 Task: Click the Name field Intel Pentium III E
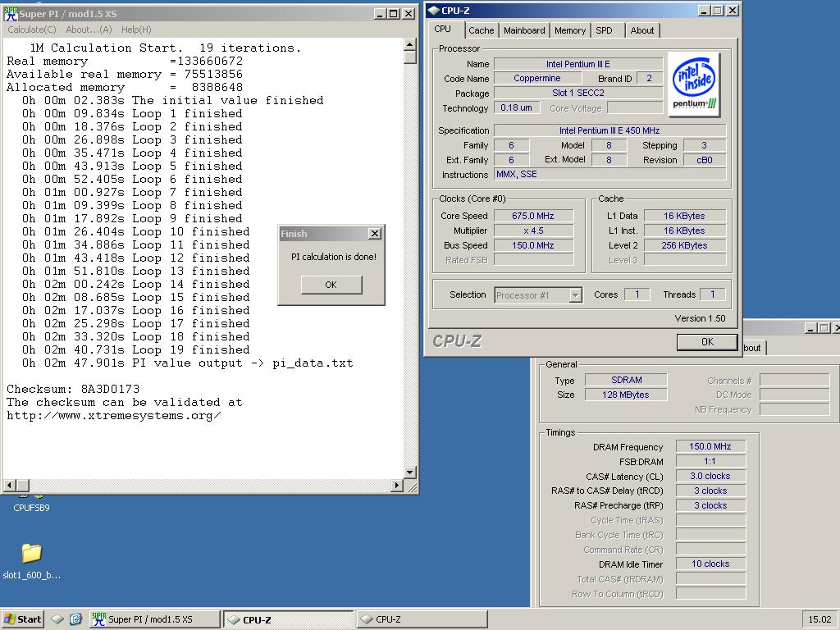tap(578, 64)
